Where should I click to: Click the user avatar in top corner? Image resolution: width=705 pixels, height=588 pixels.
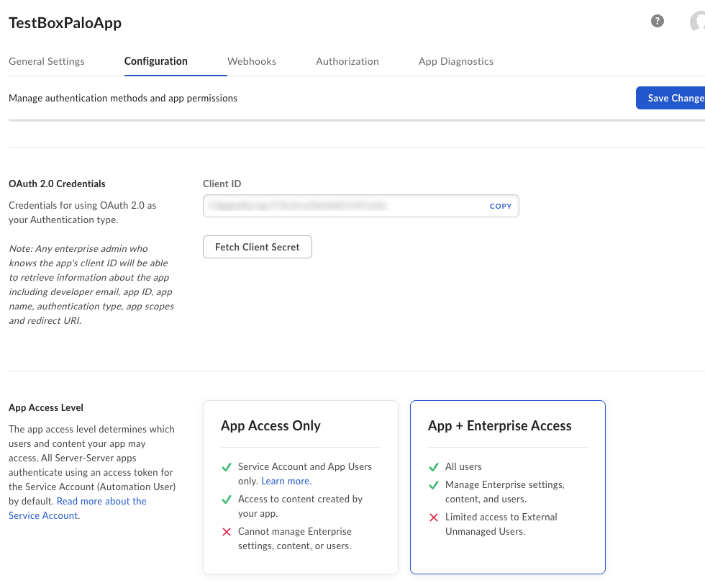[698, 22]
